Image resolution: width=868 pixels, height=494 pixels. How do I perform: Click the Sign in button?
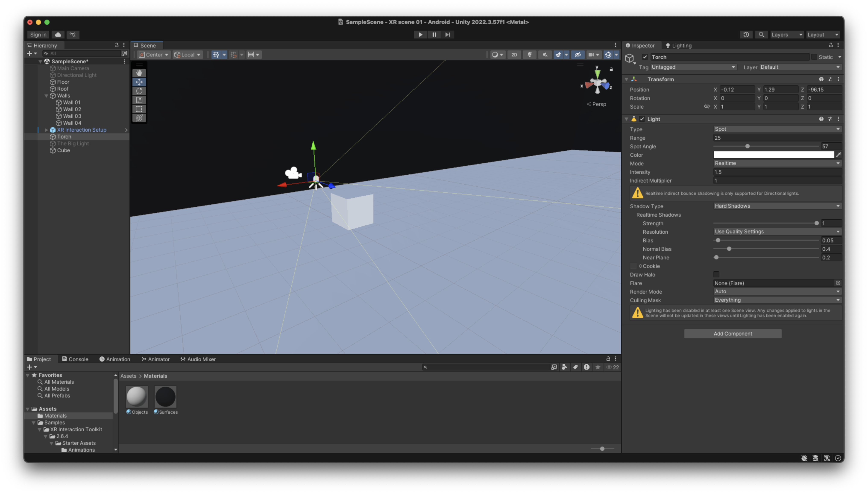point(38,35)
